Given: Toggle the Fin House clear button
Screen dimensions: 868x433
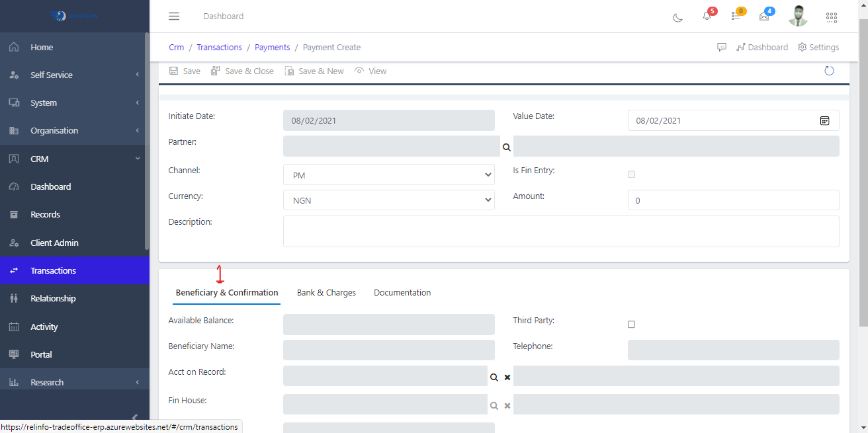Looking at the screenshot, I should coord(507,405).
